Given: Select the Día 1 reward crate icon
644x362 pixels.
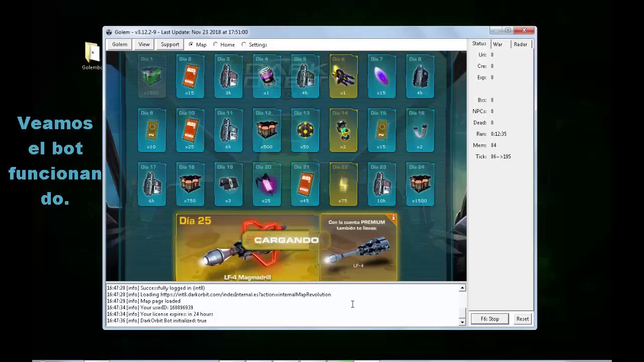Looking at the screenshot, I should click(151, 76).
